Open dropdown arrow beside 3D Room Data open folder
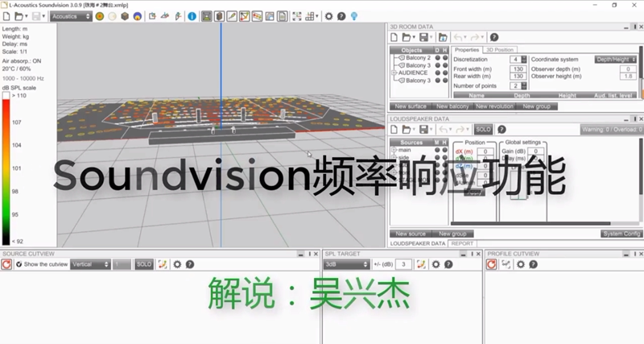Viewport: 644px width, 344px height. pyautogui.click(x=414, y=38)
